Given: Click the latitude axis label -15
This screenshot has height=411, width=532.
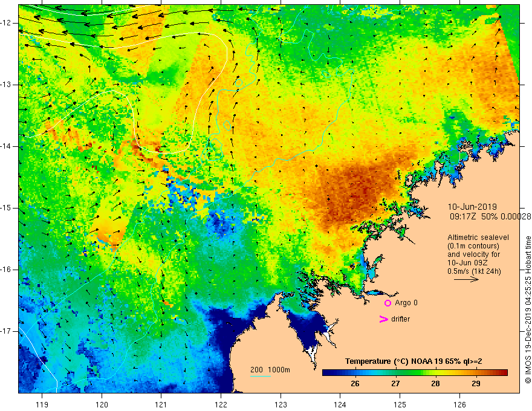Looking at the screenshot, I should point(7,208).
